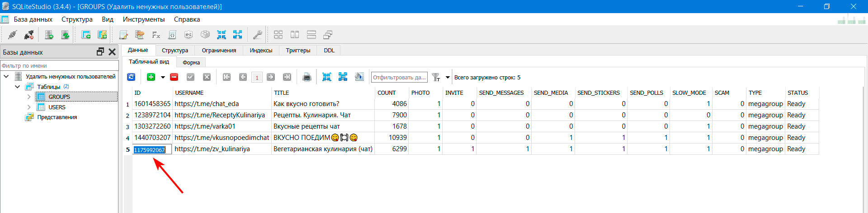This screenshot has height=213, width=868.
Task: Rollback changes X icon
Action: tap(207, 77)
